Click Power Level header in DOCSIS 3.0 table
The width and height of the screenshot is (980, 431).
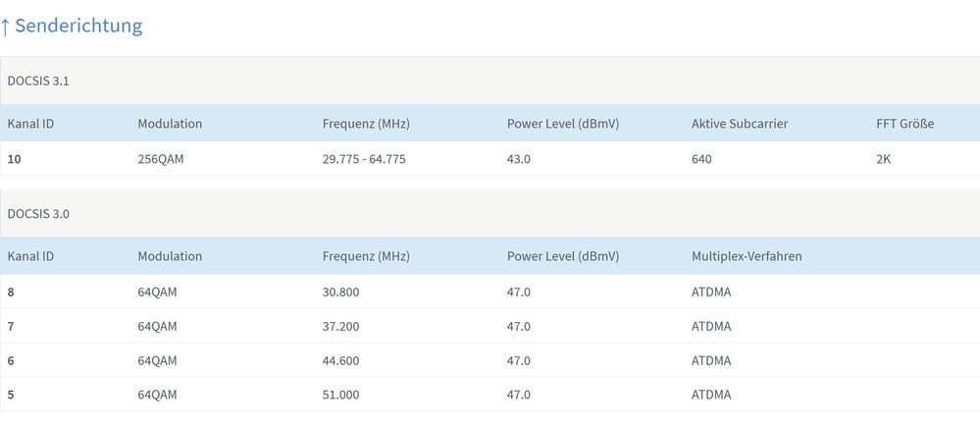pyautogui.click(x=562, y=256)
